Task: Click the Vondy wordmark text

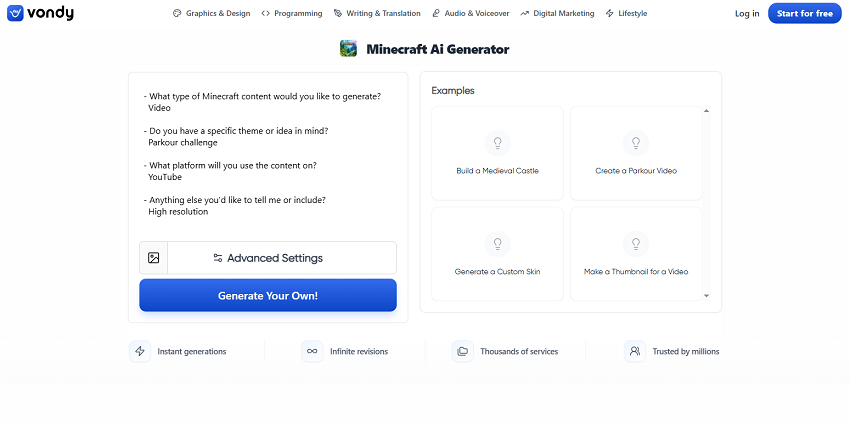Action: pyautogui.click(x=50, y=13)
